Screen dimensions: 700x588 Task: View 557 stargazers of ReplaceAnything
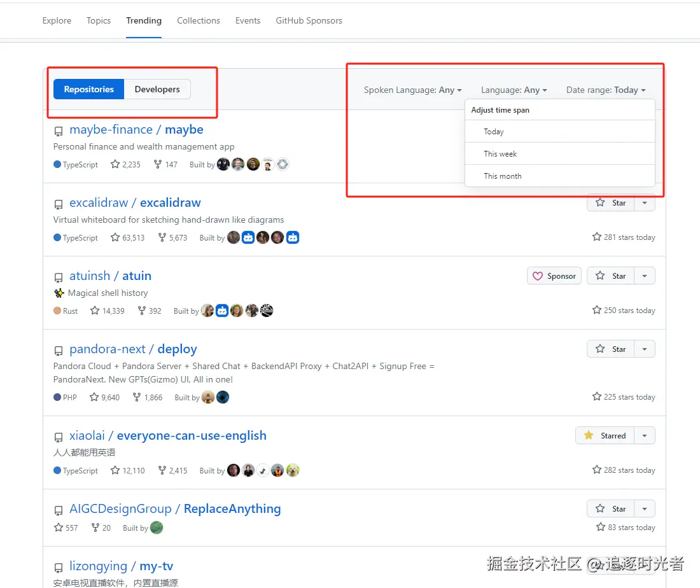coord(66,528)
